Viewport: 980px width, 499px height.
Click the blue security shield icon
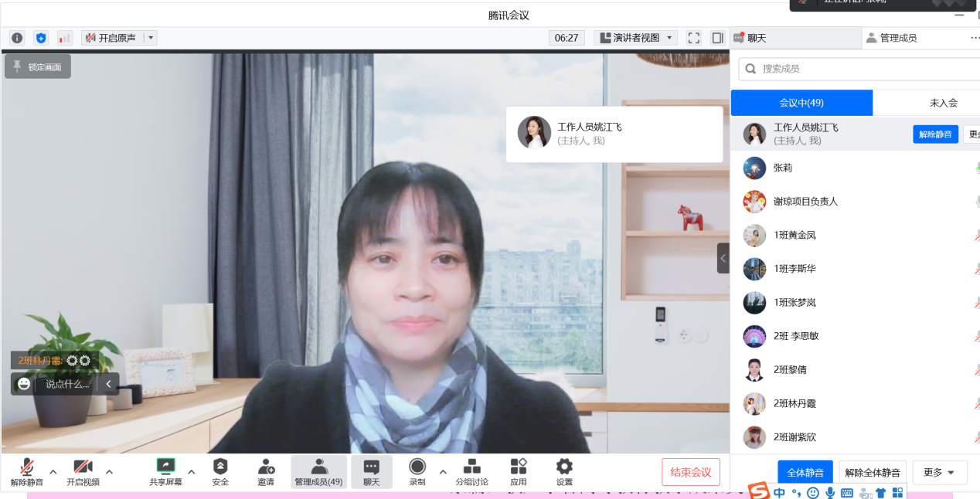[41, 38]
